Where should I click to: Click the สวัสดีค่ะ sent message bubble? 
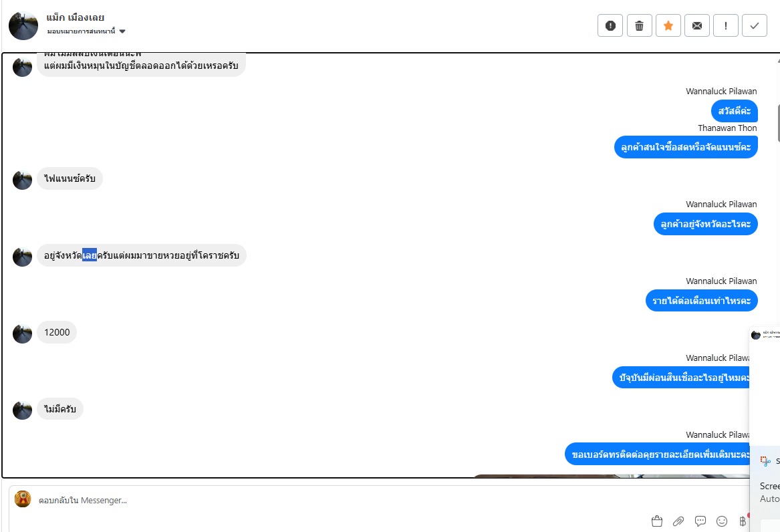(735, 111)
